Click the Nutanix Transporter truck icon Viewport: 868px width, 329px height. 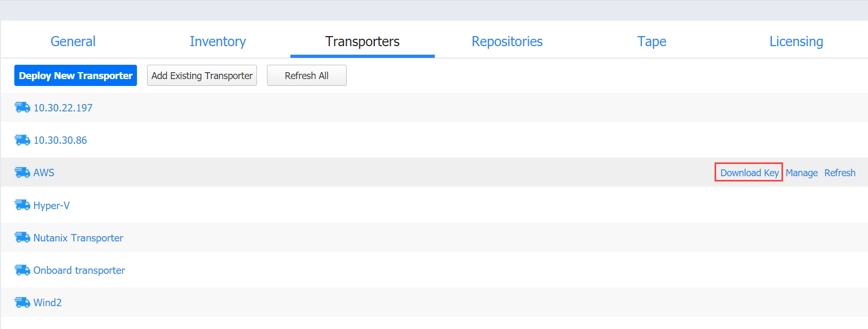click(22, 238)
